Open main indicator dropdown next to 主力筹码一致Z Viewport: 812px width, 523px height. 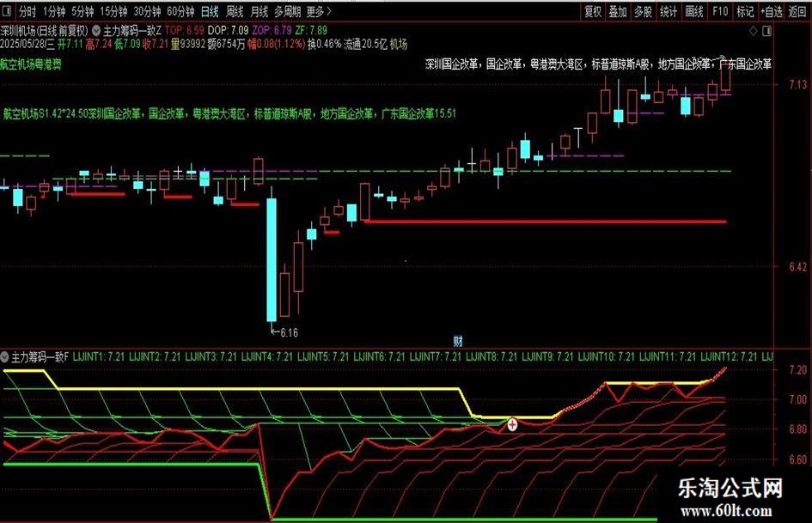coord(96,31)
